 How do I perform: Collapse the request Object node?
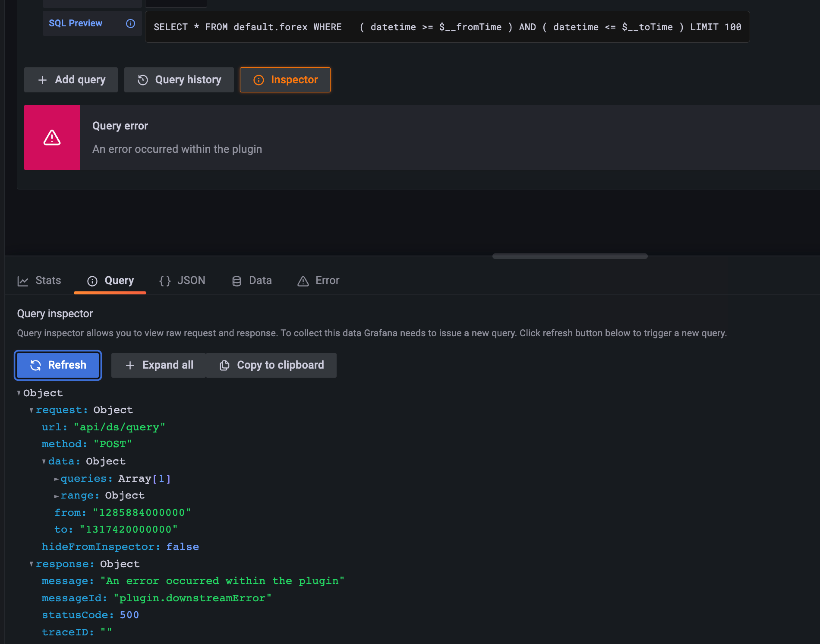(x=31, y=410)
